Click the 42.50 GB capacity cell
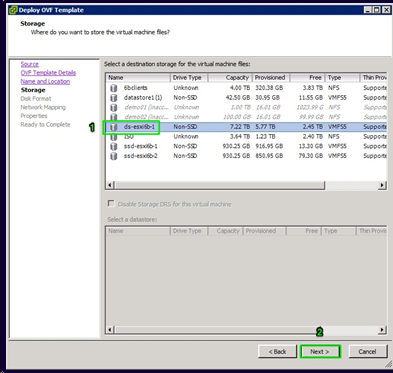 [x=238, y=98]
